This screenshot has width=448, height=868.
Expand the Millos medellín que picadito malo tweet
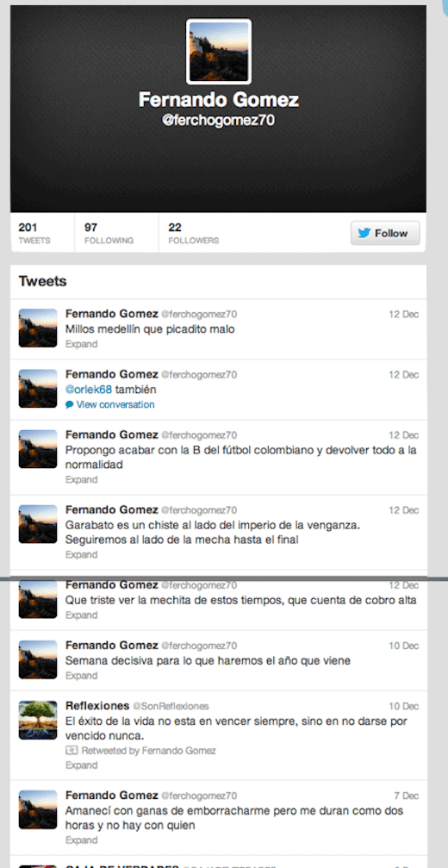click(81, 344)
